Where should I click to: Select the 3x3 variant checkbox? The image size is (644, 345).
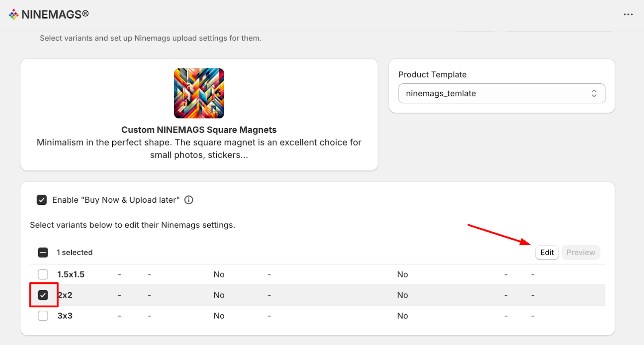[x=43, y=316]
